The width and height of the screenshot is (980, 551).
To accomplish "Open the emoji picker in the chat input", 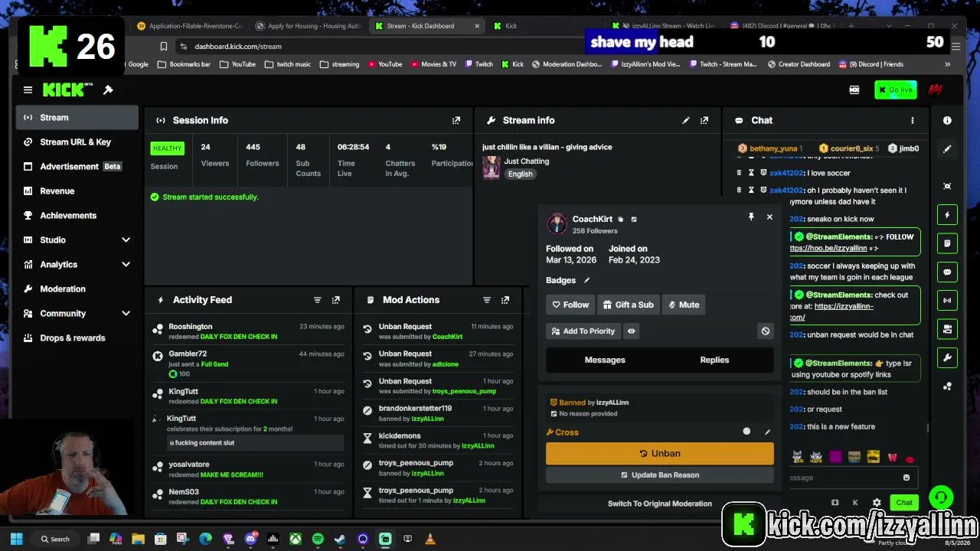I will [x=906, y=478].
